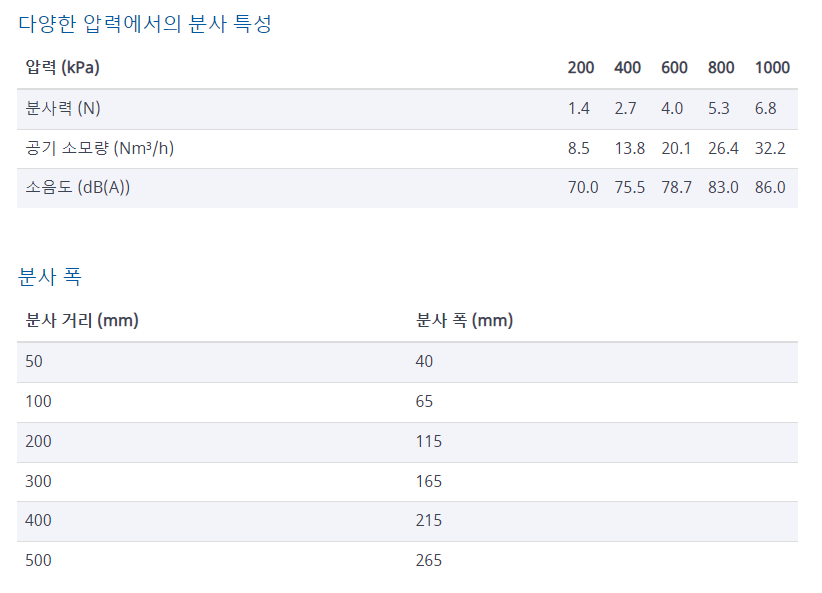Viewport: 822px width, 593px height.
Task: Click the 1000 kPa column header
Action: pos(771,68)
